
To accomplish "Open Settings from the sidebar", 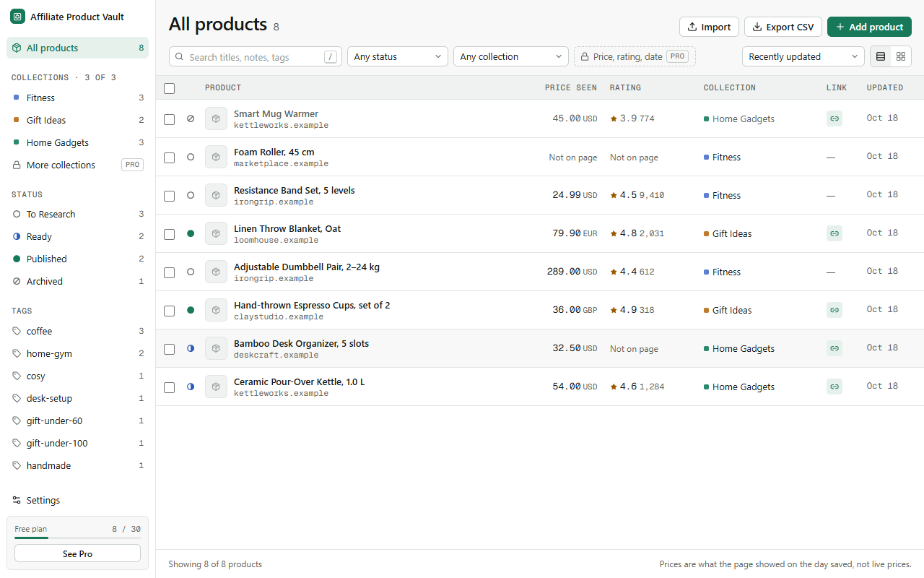I will pos(78,500).
